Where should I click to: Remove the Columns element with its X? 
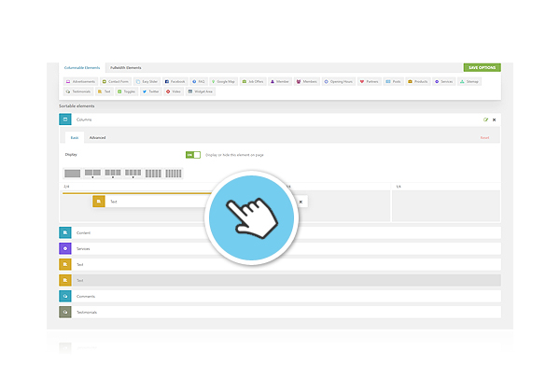[x=495, y=120]
